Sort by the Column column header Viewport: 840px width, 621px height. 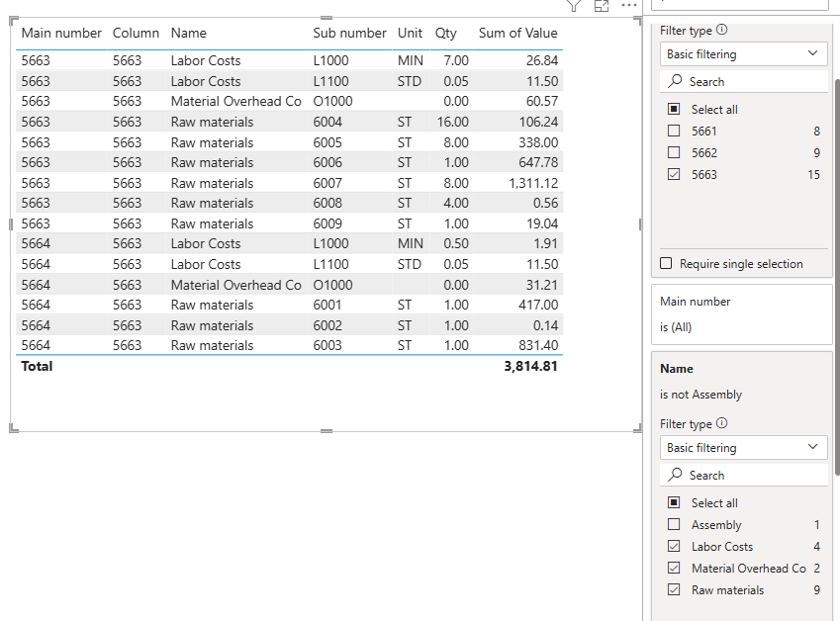click(136, 34)
